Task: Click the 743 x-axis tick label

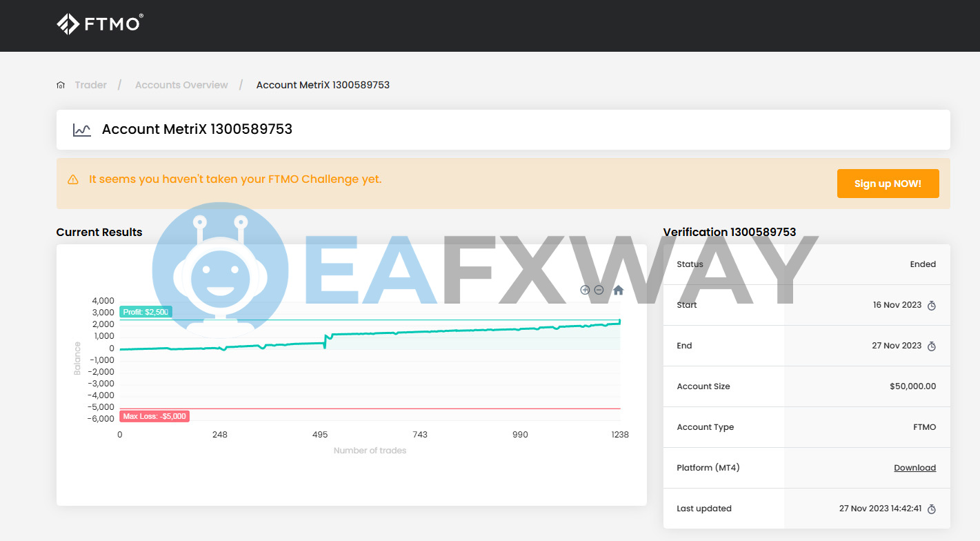Action: 420,435
